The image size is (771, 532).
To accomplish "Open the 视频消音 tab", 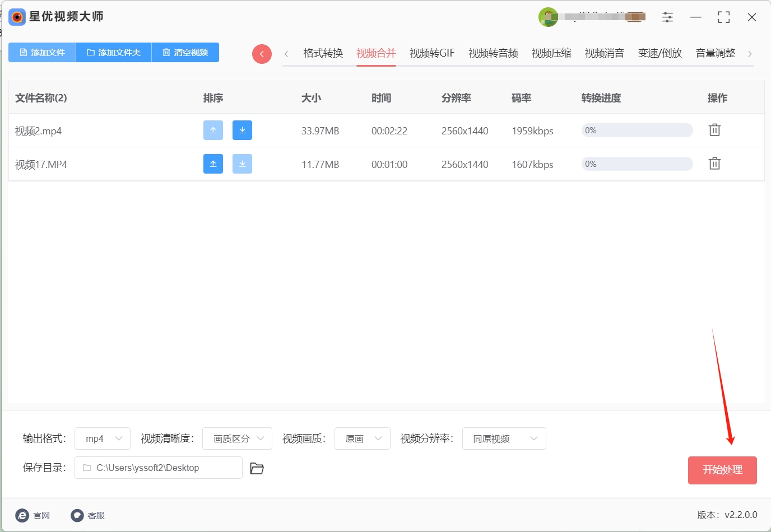I will [x=605, y=53].
